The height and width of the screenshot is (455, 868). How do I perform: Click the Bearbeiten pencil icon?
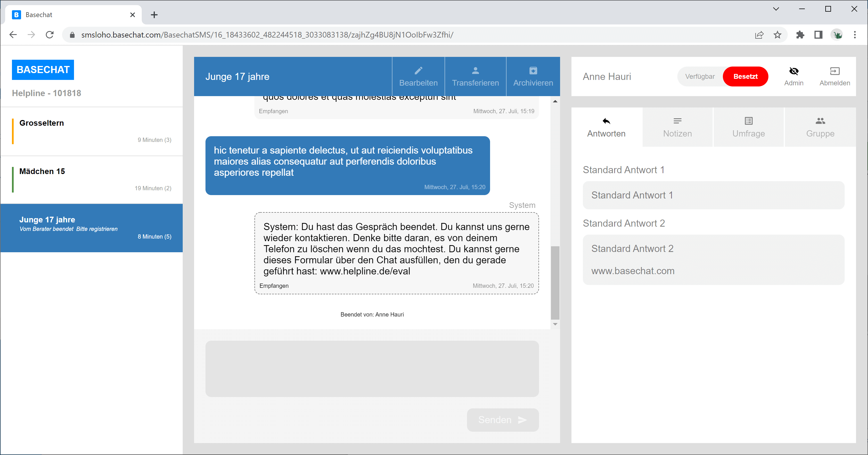tap(418, 71)
